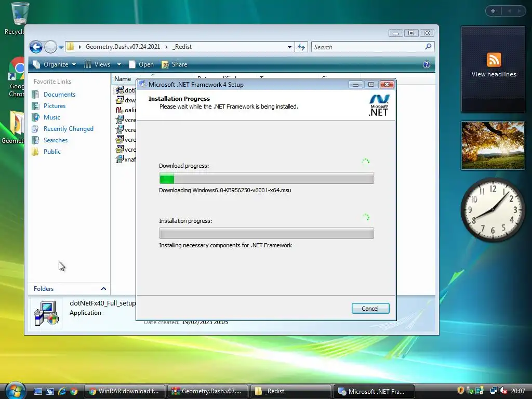The width and height of the screenshot is (532, 399).
Task: Click the Explorer Help question mark icon
Action: pos(427,64)
